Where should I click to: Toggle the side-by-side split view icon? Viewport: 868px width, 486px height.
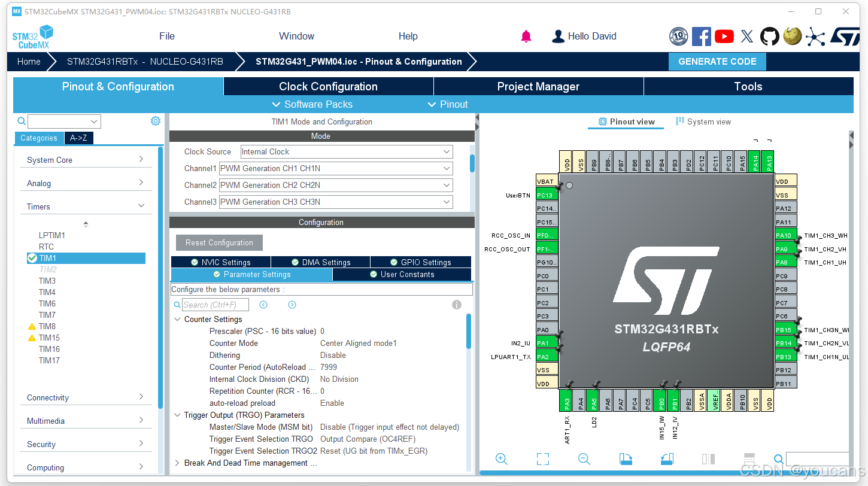708,459
